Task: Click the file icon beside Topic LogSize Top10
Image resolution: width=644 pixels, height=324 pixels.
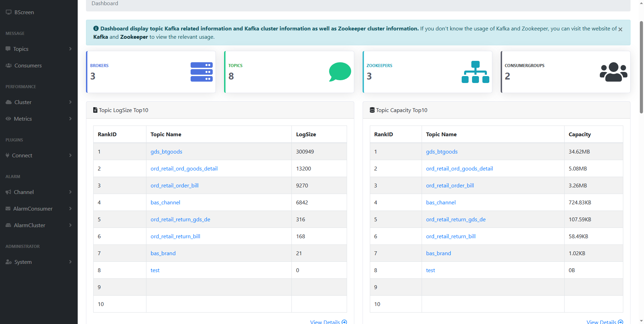Action: (x=95, y=110)
